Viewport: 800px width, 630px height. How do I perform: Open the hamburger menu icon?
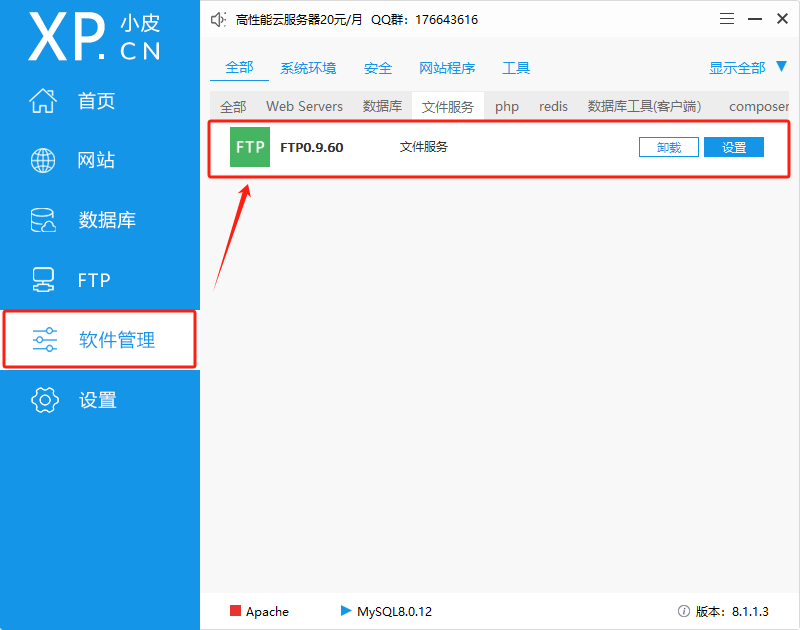pyautogui.click(x=727, y=19)
